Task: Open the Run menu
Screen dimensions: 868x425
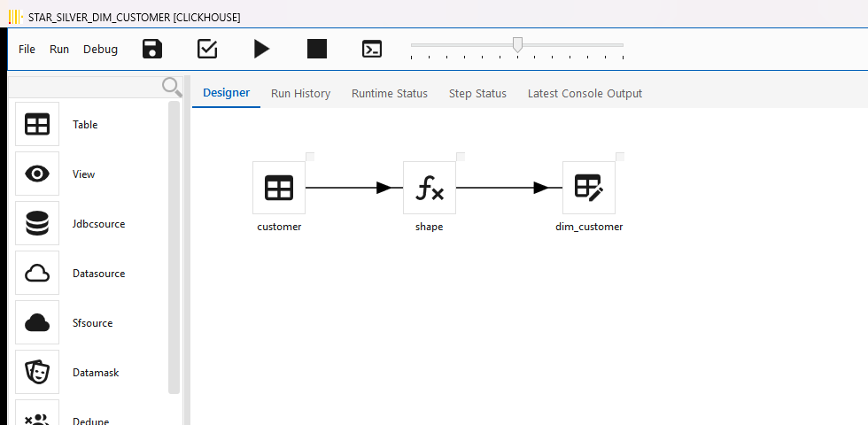Action: coord(59,50)
